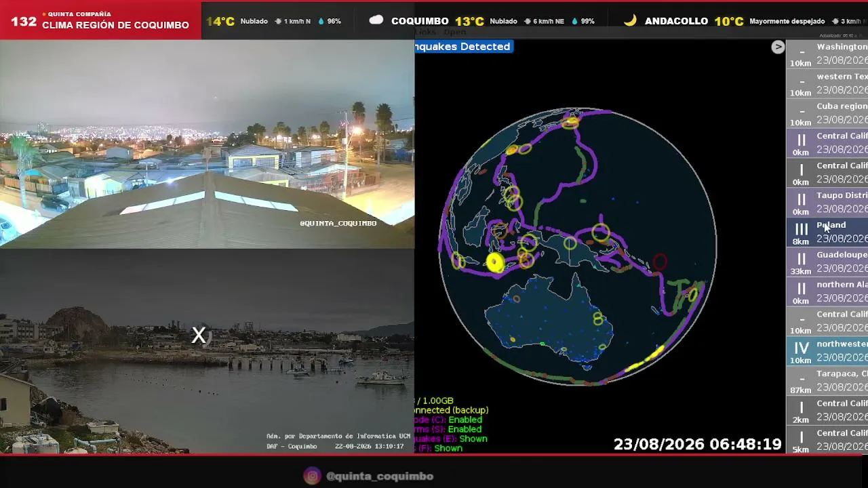Open the Guadeloupe 33km earthquake entry
The image size is (868, 488).
tap(827, 262)
